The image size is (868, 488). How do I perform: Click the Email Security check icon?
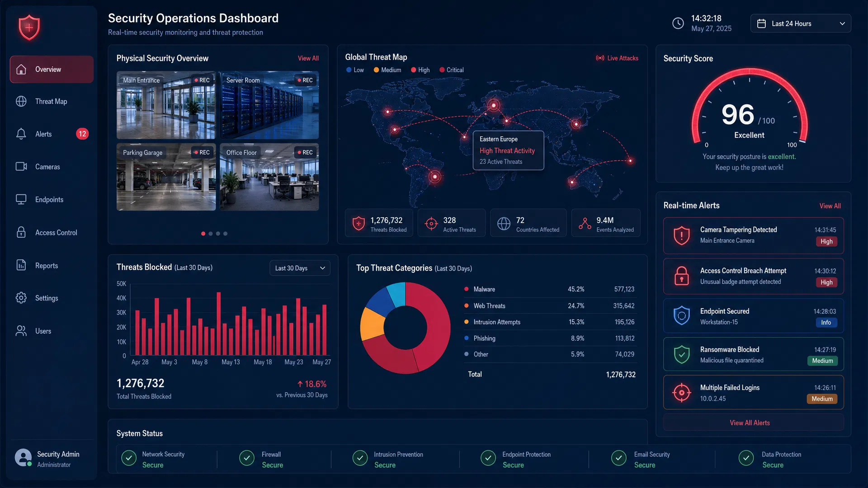619,458
